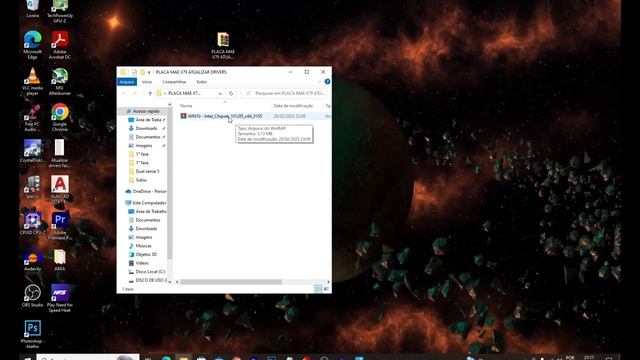Image resolution: width=640 pixels, height=360 pixels.
Task: Open pinned Downloads under Acesso rápido
Action: pyautogui.click(x=146, y=129)
